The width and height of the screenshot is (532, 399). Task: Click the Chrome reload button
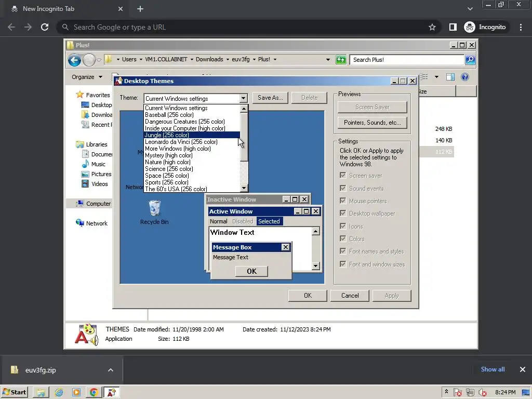coord(45,27)
